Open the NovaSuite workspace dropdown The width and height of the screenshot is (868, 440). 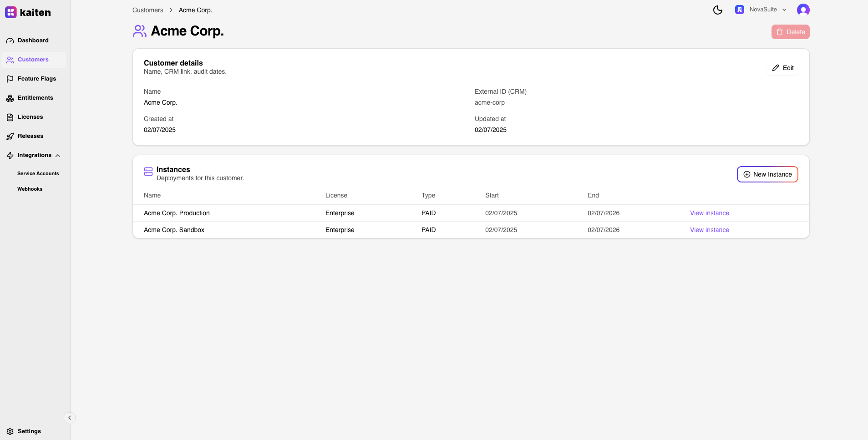(x=761, y=10)
